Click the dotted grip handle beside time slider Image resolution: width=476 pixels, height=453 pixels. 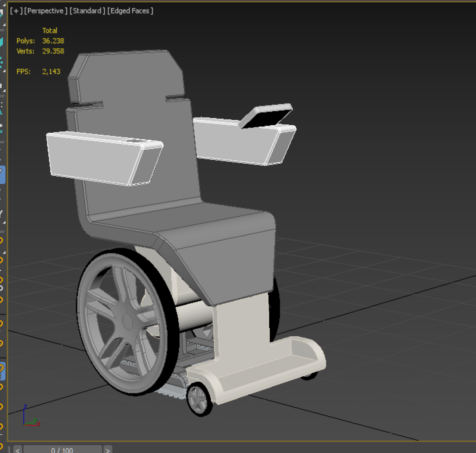[x=9, y=450]
